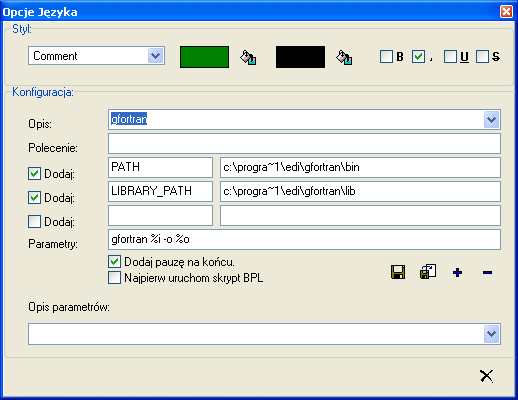
Task: Click the 'Parametry:' label
Action: pos(53,244)
